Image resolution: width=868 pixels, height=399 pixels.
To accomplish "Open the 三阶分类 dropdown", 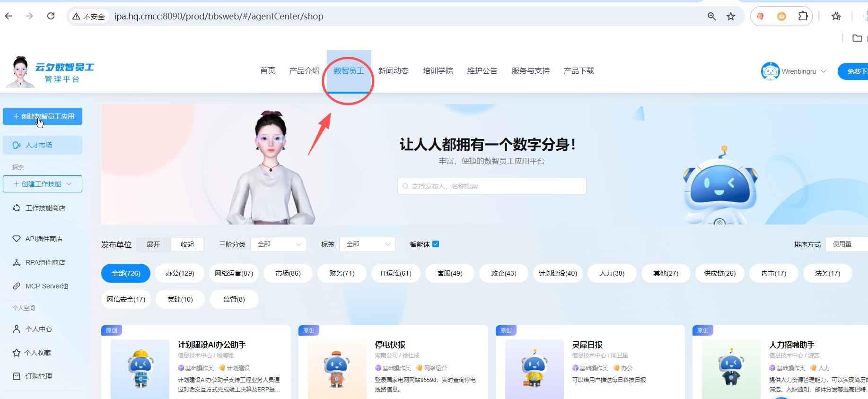I will point(279,244).
